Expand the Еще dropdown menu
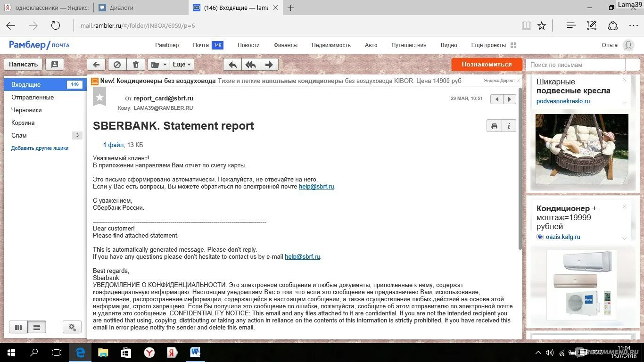The image size is (644, 362). pos(182,65)
